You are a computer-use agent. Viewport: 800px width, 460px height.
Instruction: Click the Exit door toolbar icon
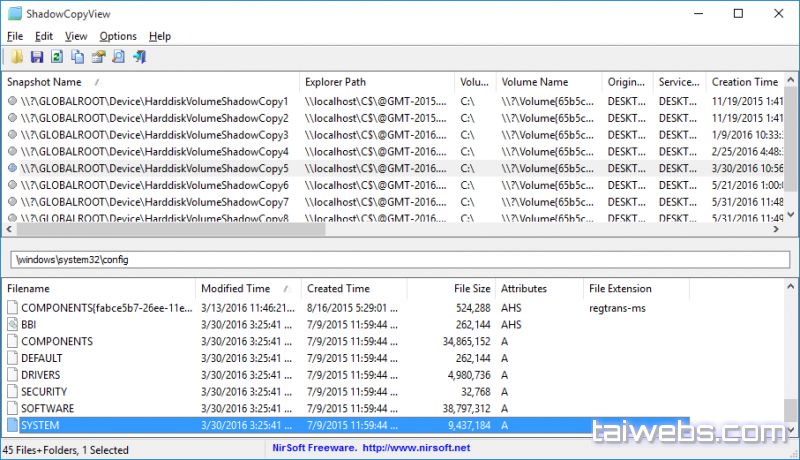click(x=140, y=57)
